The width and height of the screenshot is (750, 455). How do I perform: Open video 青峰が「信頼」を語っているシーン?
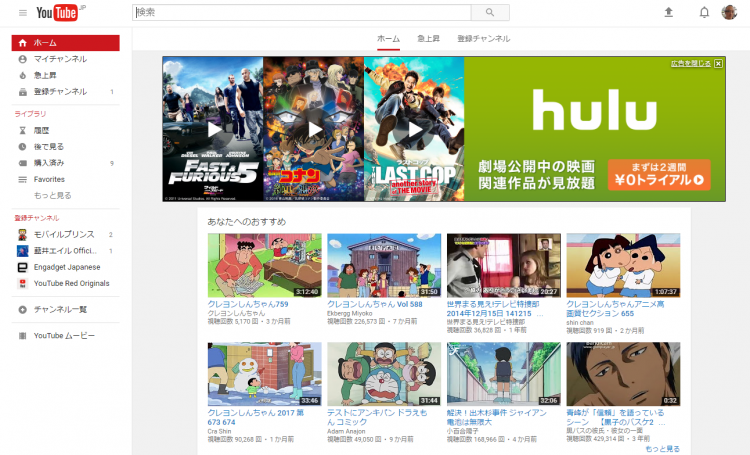click(x=615, y=417)
